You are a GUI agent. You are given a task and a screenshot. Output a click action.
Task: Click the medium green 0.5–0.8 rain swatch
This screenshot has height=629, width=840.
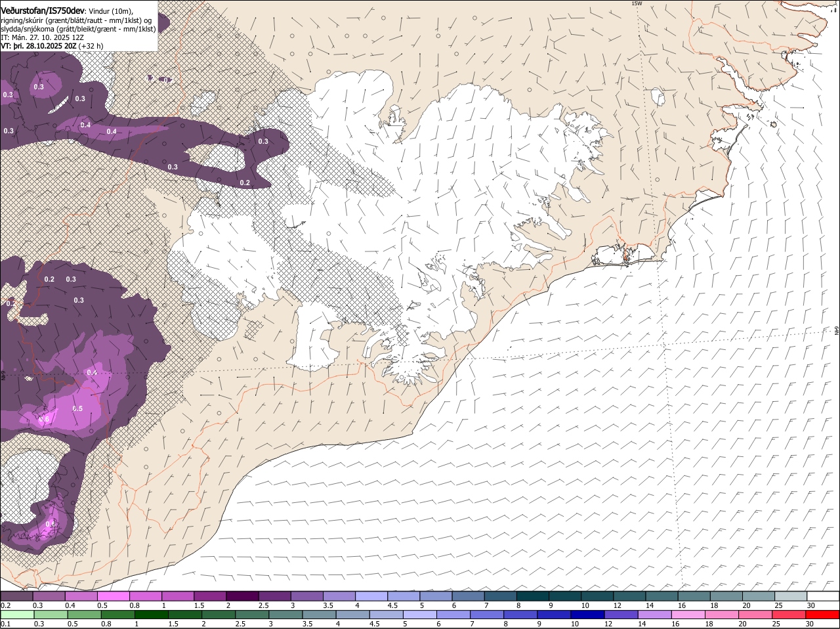point(84,615)
